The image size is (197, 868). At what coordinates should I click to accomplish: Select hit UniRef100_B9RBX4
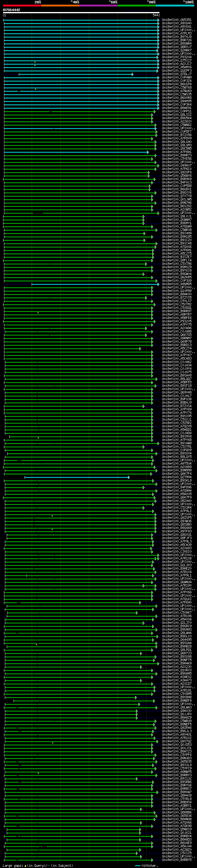(x=176, y=836)
